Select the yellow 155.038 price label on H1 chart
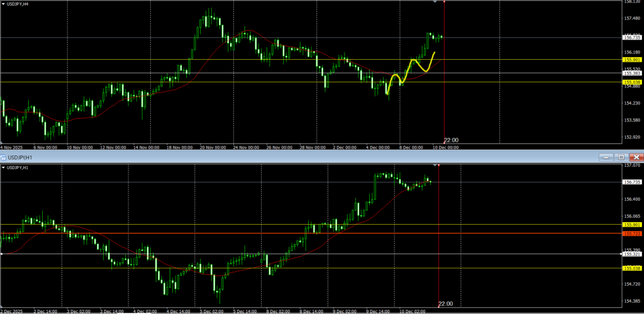 631,269
